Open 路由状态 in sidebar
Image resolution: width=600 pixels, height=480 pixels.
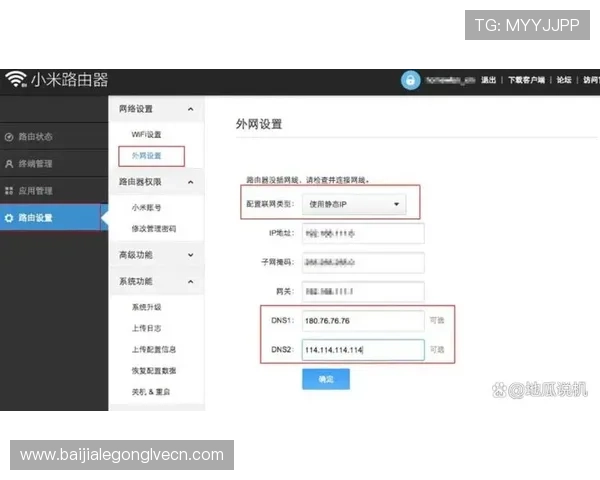tap(54, 137)
